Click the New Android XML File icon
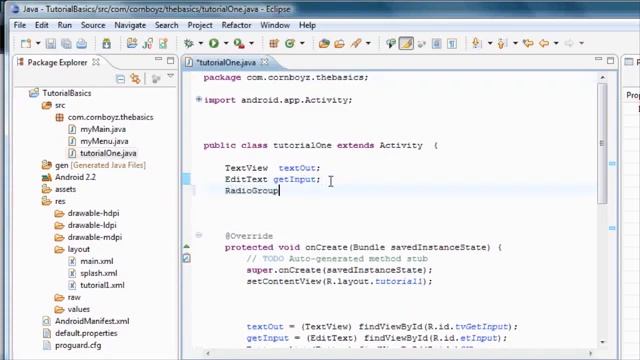Screen dimensions: 640x360 pyautogui.click(x=163, y=43)
